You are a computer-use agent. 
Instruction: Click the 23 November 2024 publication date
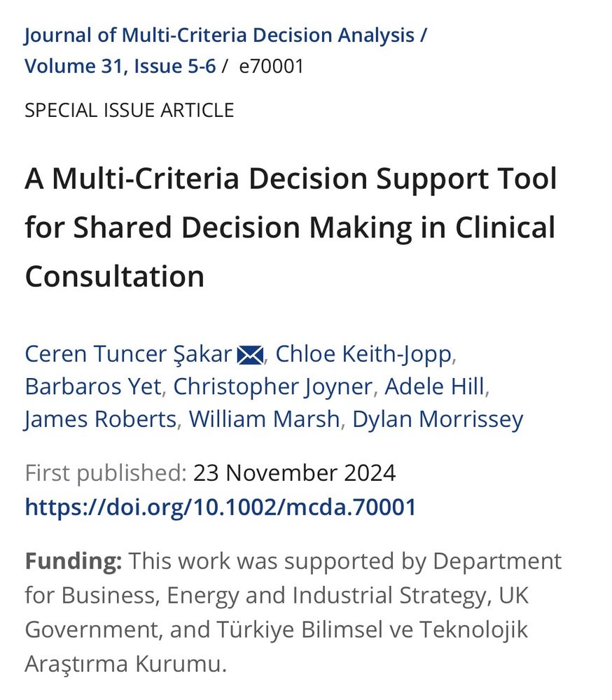(294, 472)
